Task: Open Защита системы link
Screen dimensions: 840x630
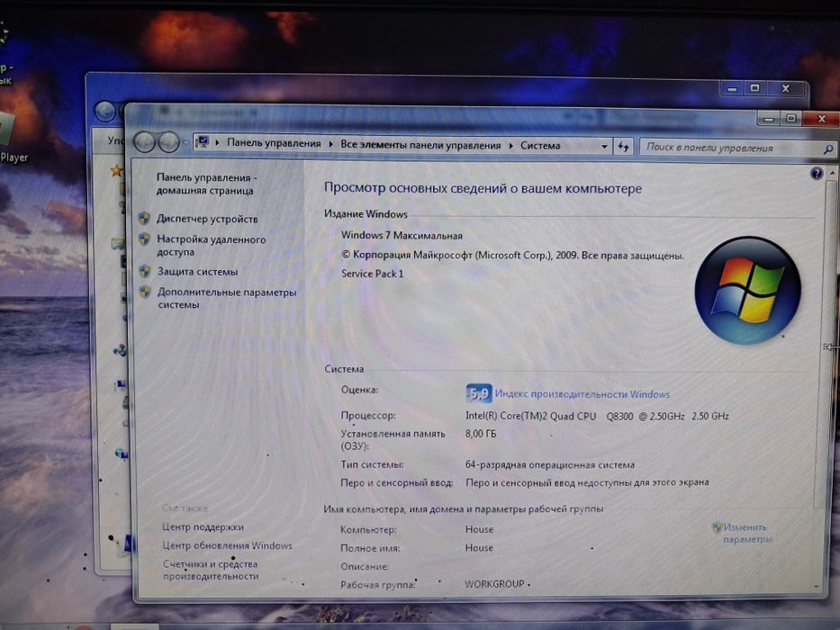Action: [x=197, y=272]
